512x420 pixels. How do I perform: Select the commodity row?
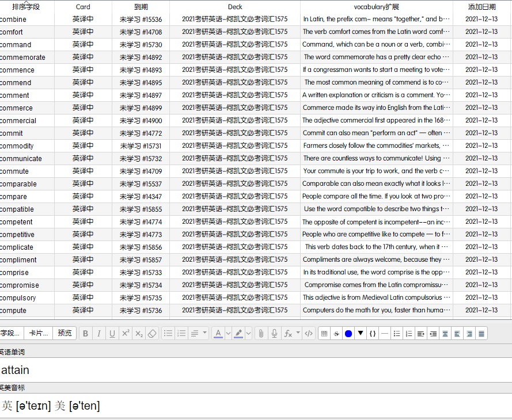pos(255,146)
